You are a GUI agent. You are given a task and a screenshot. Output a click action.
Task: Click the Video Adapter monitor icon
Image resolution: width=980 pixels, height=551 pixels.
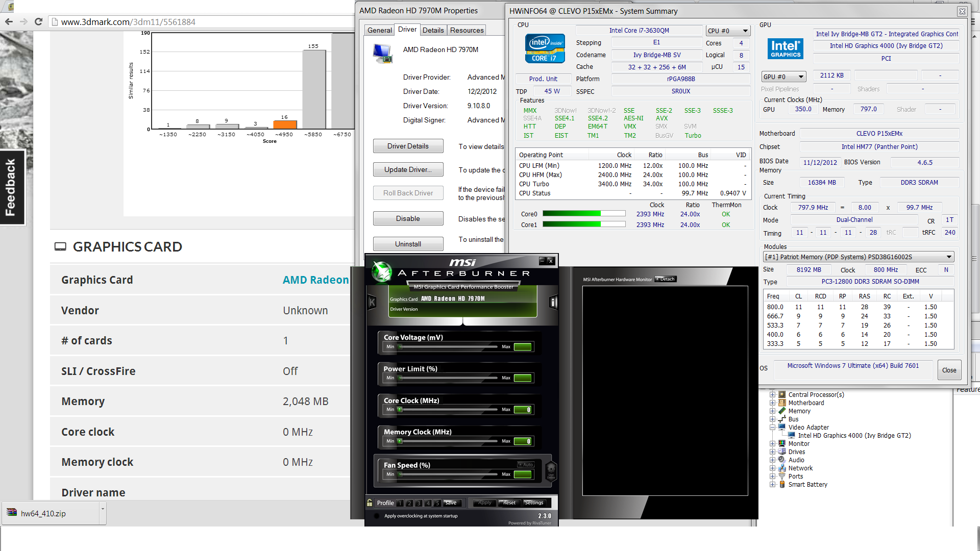pos(782,427)
